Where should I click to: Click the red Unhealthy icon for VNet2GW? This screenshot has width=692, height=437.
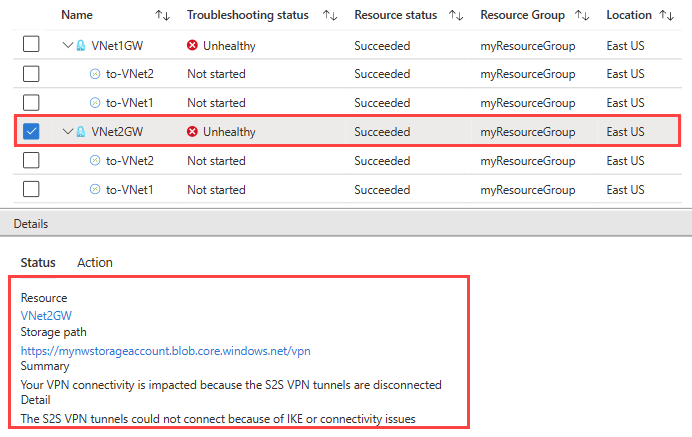193,132
